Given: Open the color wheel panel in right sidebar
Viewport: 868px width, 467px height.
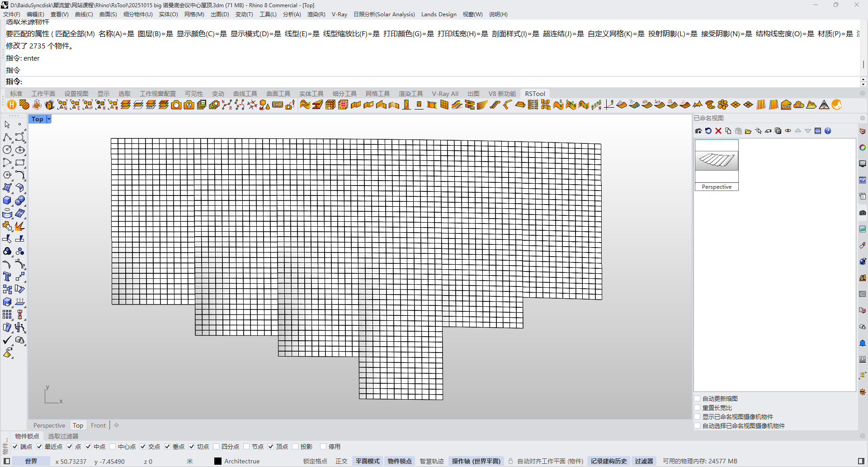Looking at the screenshot, I should (863, 148).
